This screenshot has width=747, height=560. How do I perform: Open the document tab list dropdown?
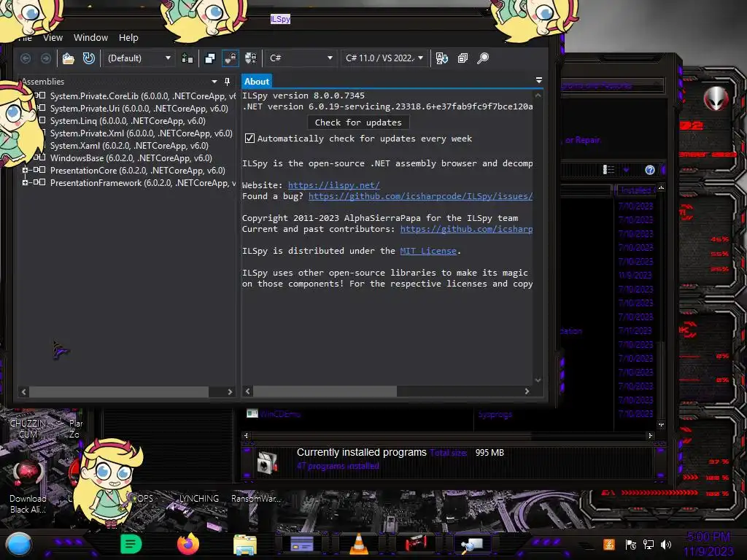tap(539, 80)
